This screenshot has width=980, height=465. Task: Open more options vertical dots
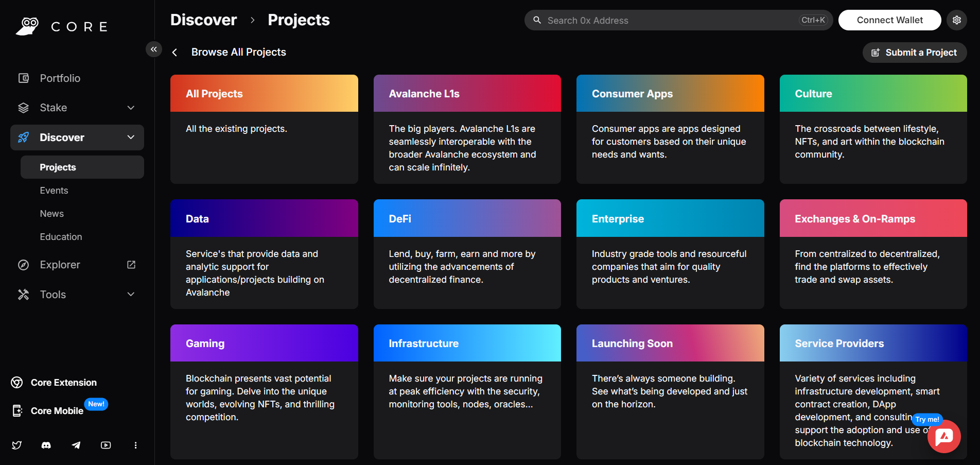pos(135,445)
